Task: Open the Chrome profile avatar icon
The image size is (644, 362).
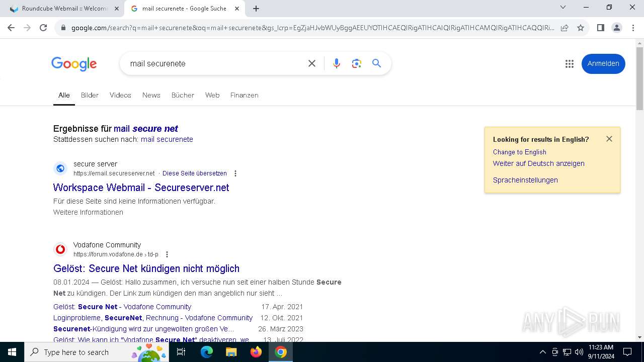Action: pos(616,28)
